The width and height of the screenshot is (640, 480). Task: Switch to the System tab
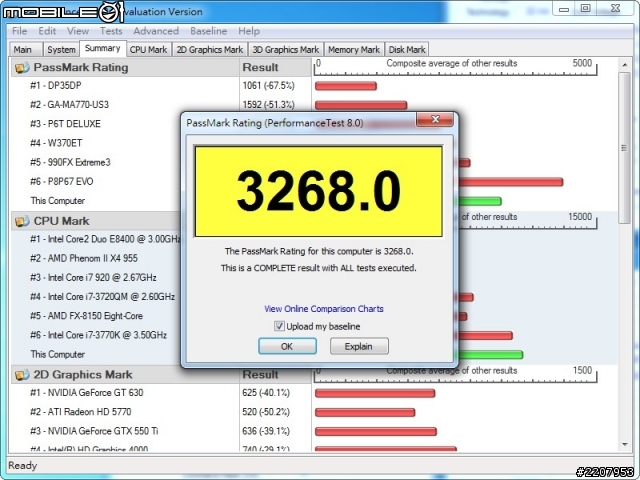click(x=61, y=50)
